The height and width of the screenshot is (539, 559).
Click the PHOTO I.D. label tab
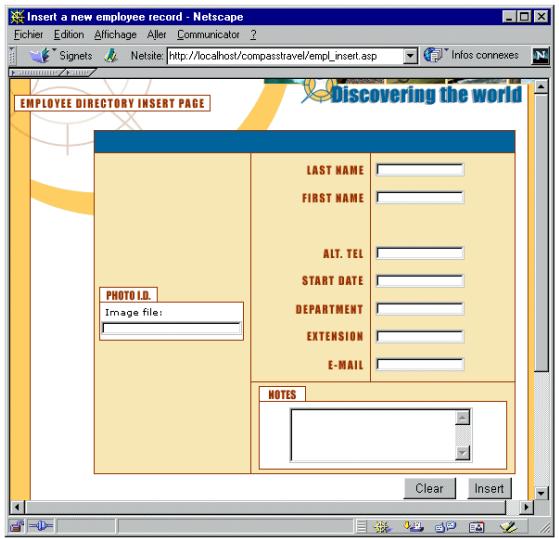click(x=128, y=295)
